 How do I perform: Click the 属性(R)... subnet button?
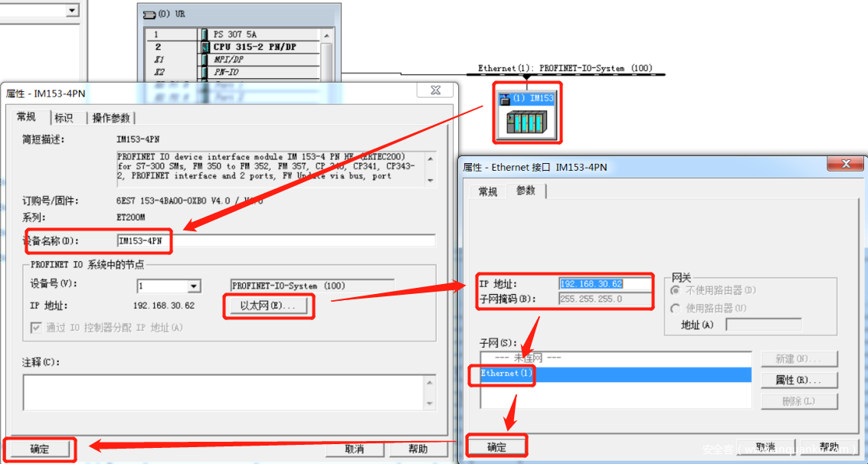(x=798, y=380)
